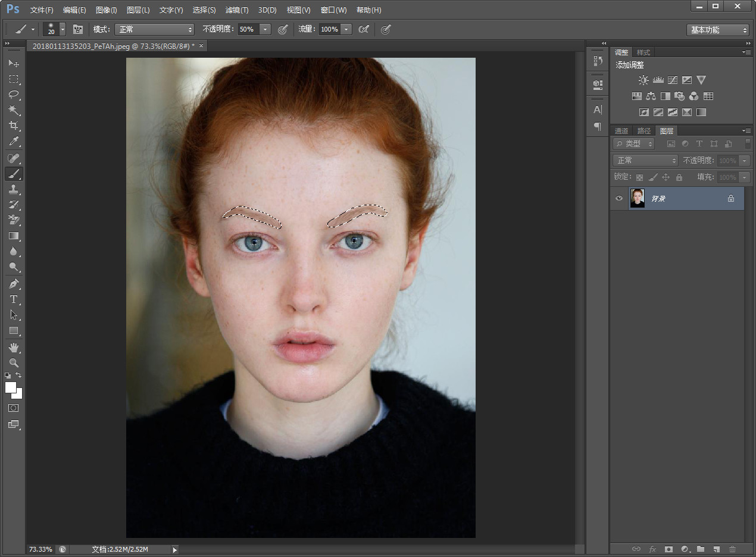
Task: Select the Zoom tool
Action: [x=14, y=362]
